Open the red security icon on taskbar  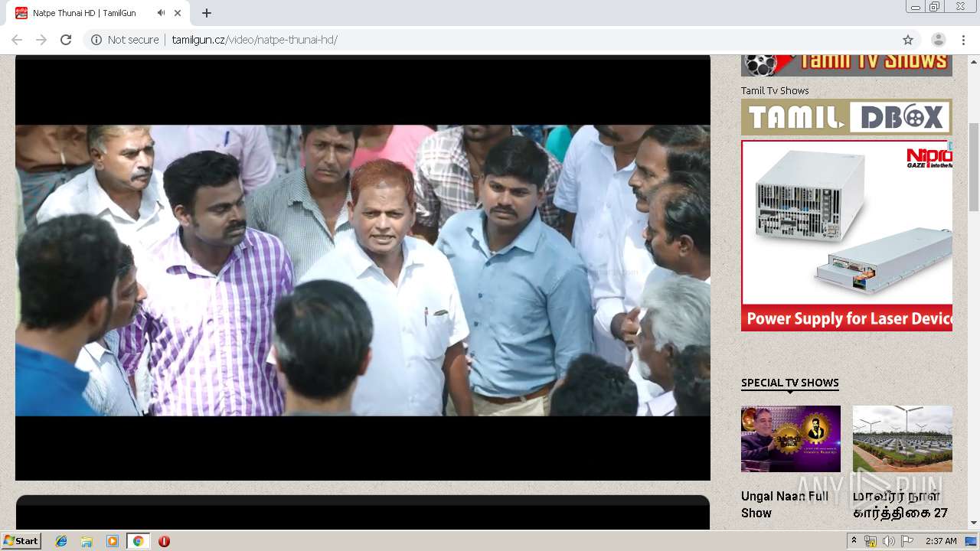pos(164,541)
